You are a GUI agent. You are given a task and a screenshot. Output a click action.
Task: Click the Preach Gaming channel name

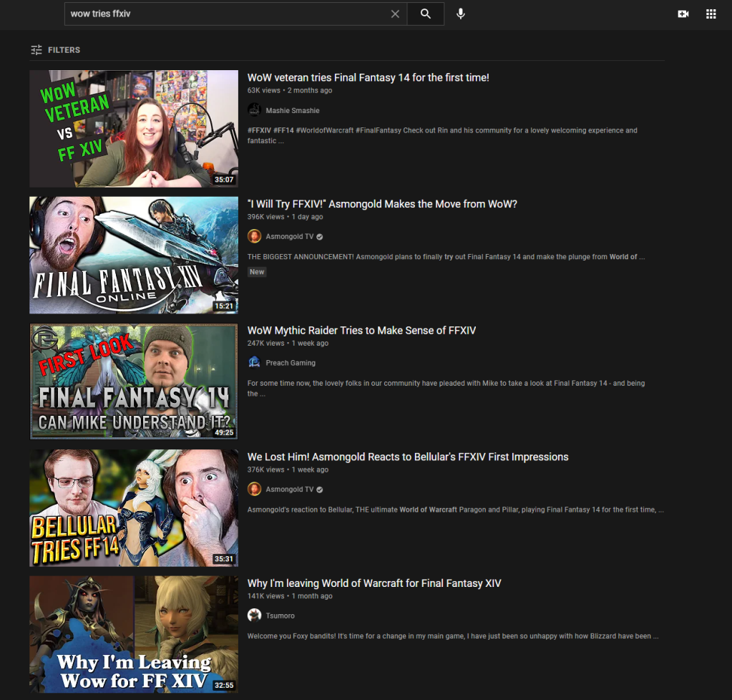291,363
